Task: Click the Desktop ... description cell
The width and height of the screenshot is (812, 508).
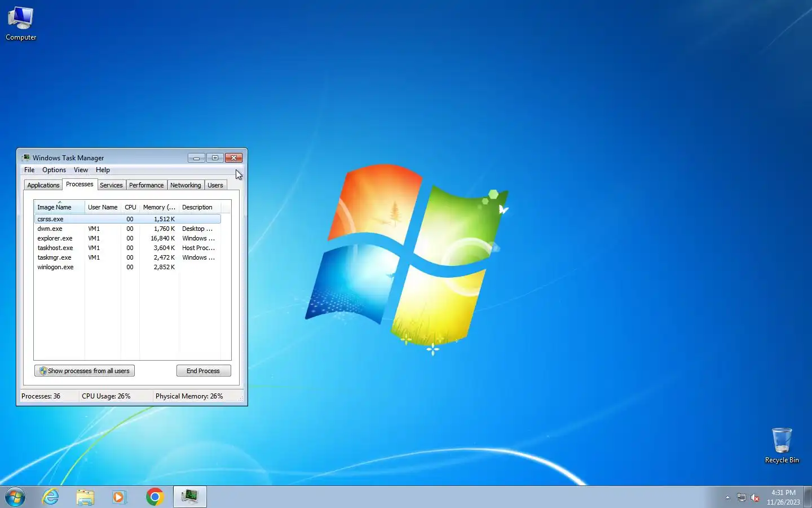Action: pos(197,229)
